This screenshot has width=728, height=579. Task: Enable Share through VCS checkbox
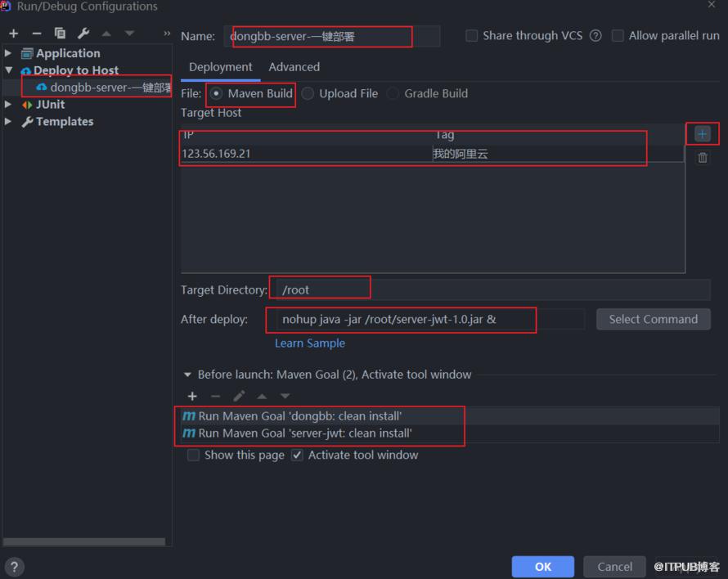click(471, 36)
